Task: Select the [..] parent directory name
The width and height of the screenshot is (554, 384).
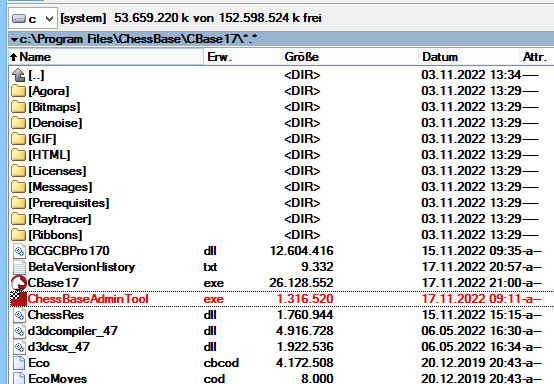Action: (36, 75)
